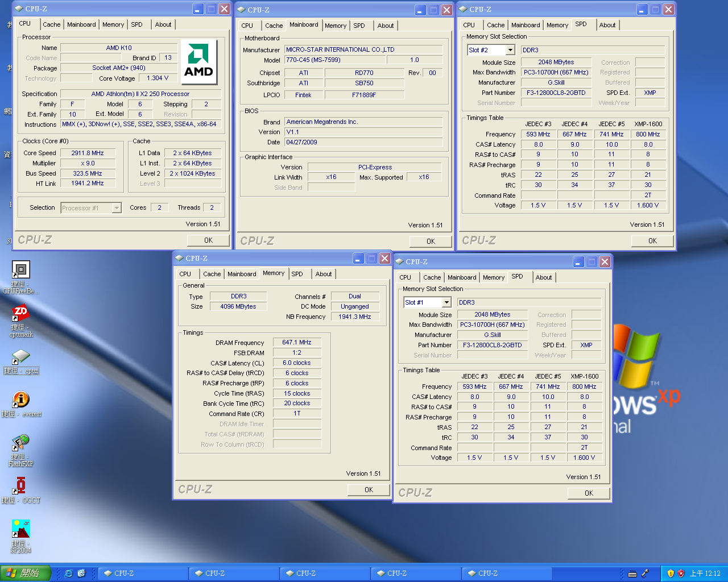728x582 pixels.
Task: Click the Package value 'Socket AM2+ (940)'
Action: (x=119, y=68)
